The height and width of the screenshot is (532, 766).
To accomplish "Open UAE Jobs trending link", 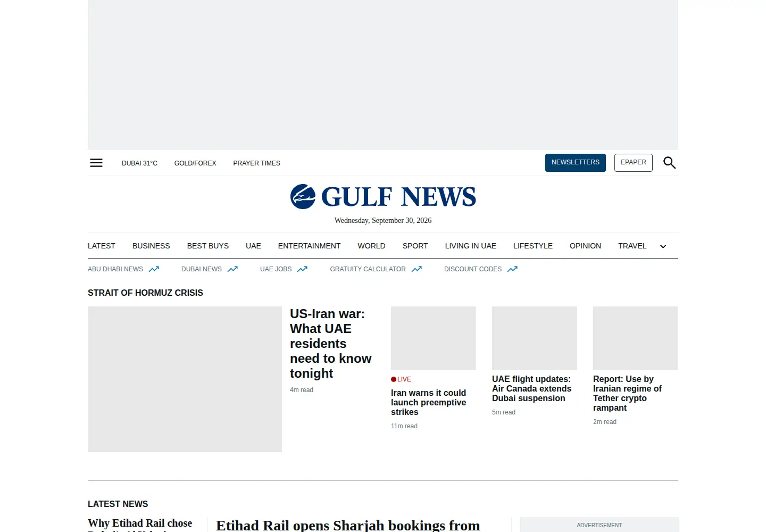I will 276,269.
